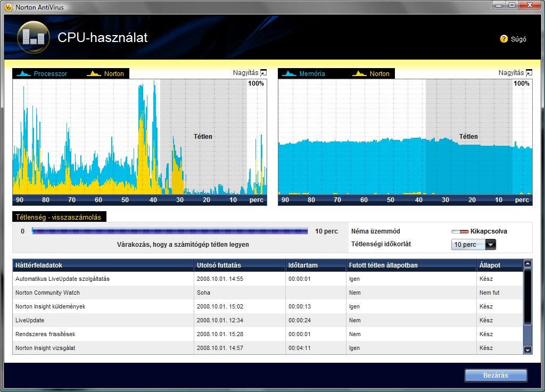Click the Bezárás button
Image resolution: width=545 pixels, height=392 pixels.
[496, 376]
